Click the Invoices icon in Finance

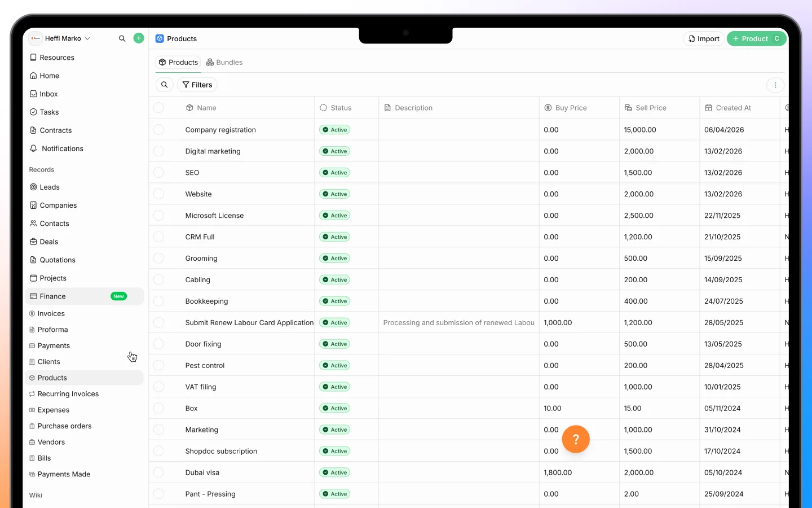point(32,314)
